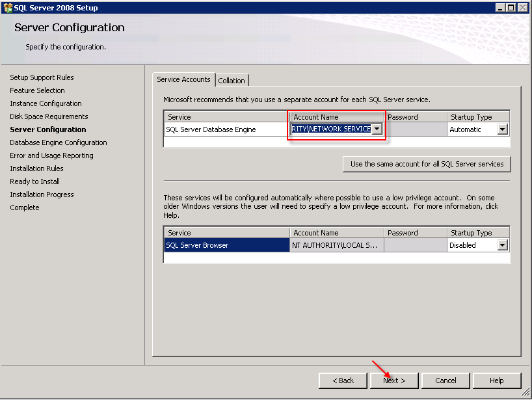Screen dimensions: 532x400
Task: Switch to the Collation tab
Action: pos(232,81)
